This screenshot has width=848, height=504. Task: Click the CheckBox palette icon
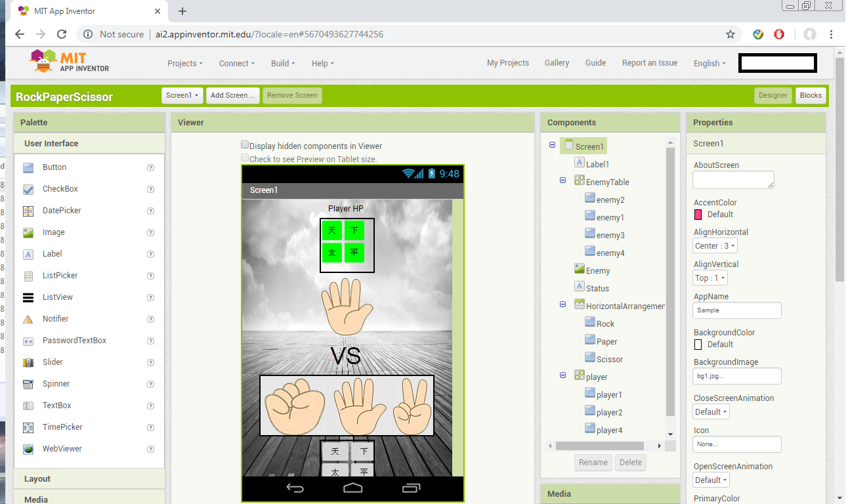click(x=28, y=189)
